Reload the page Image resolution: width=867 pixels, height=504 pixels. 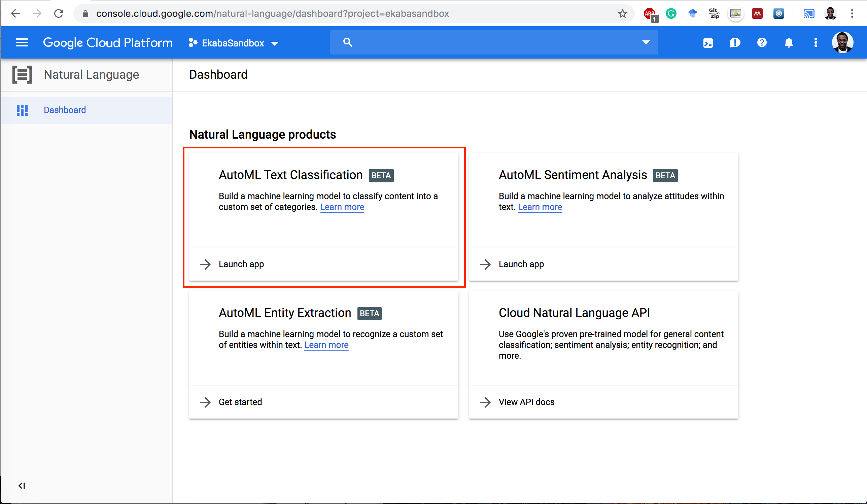click(x=59, y=13)
